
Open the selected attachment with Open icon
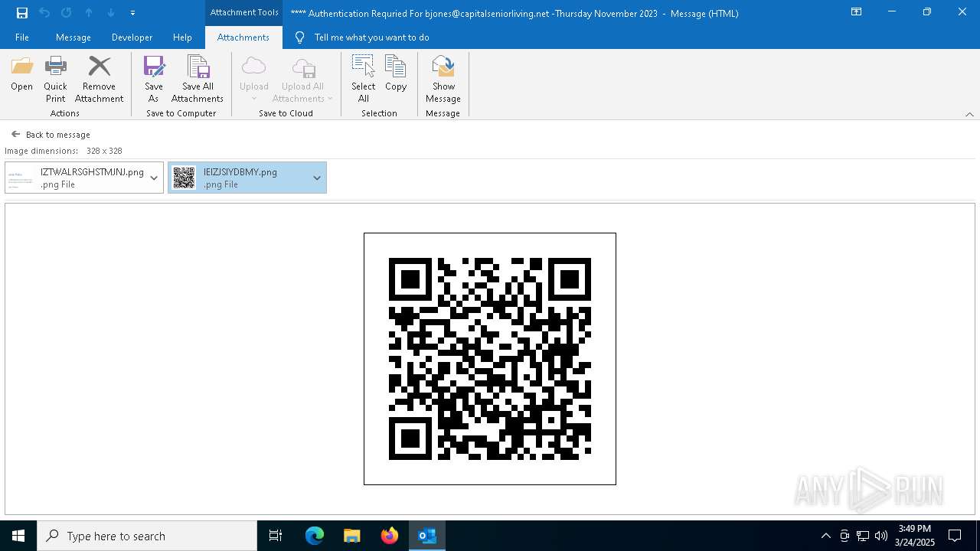[x=21, y=73]
